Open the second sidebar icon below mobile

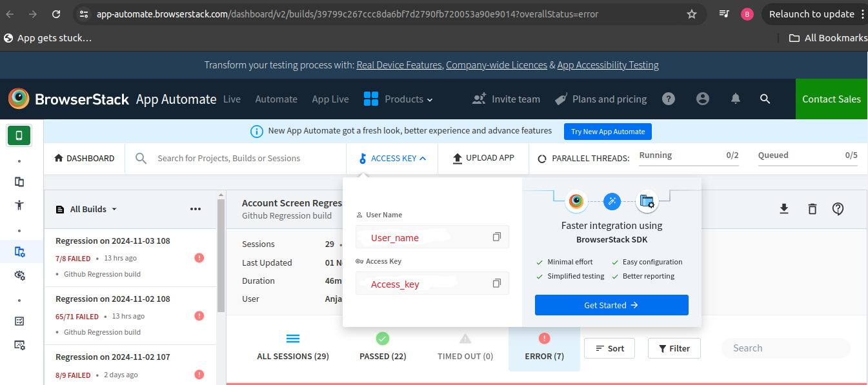(19, 182)
